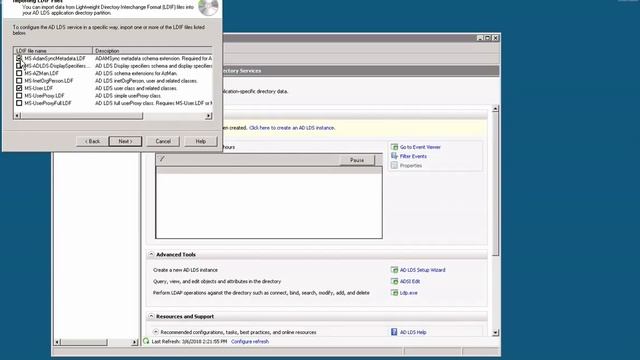Select the MS-AZMan.LDF file name
The image size is (640, 360).
pos(42,73)
